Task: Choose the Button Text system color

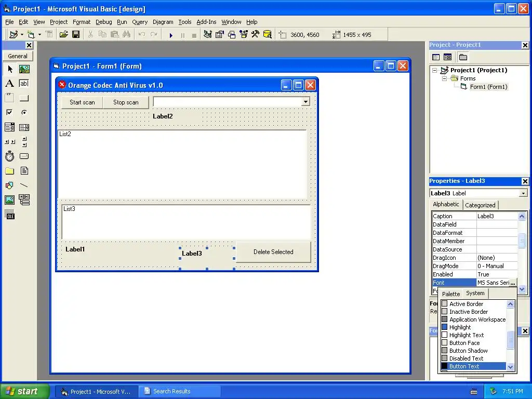Action: [x=473, y=366]
